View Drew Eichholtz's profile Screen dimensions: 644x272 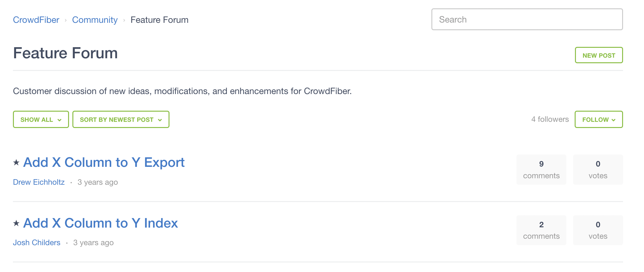[x=39, y=182]
